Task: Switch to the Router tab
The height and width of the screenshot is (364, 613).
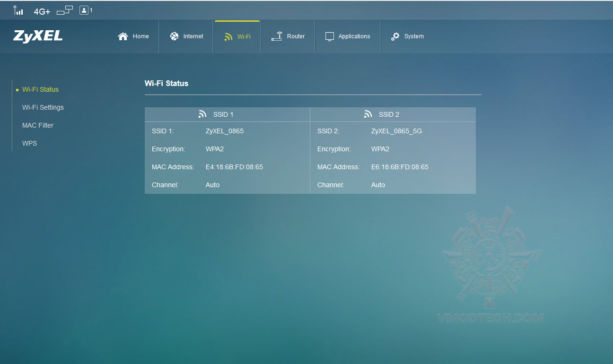Action: pyautogui.click(x=288, y=36)
